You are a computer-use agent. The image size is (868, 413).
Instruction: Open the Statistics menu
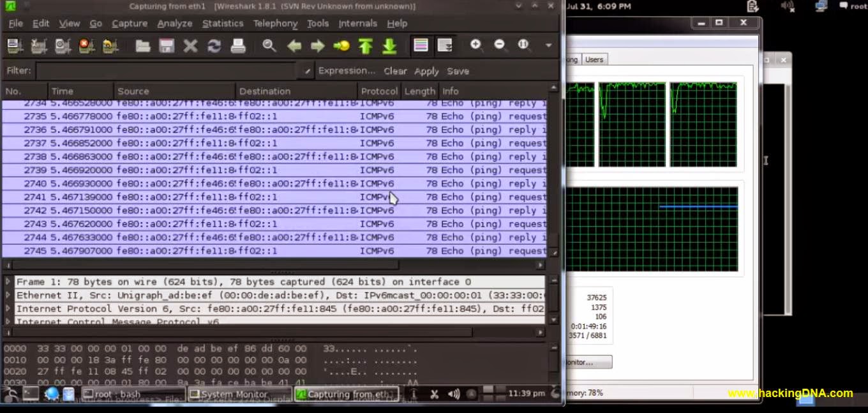222,23
